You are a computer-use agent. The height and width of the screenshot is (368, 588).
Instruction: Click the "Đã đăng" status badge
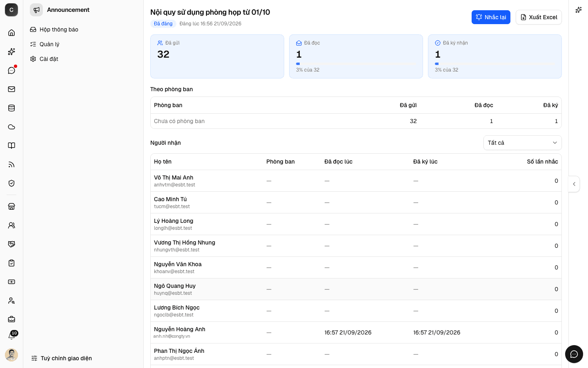click(163, 24)
